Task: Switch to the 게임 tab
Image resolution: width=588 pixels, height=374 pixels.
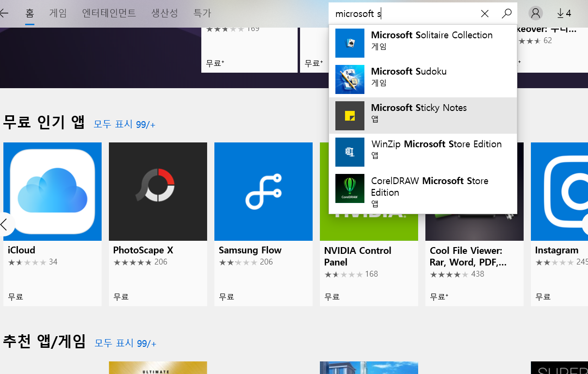Action: (x=58, y=13)
